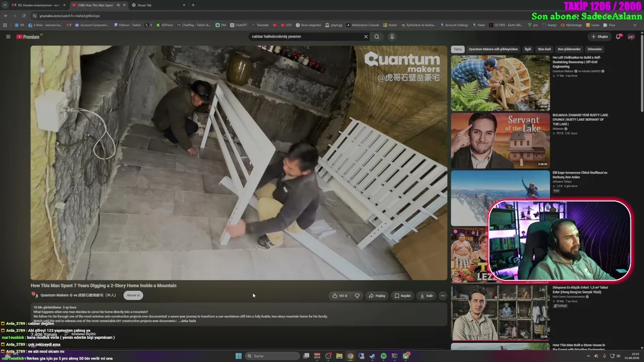Open the Flow bookmarks folder
Image resolution: width=644 pixels, height=362 pixels.
[610, 25]
